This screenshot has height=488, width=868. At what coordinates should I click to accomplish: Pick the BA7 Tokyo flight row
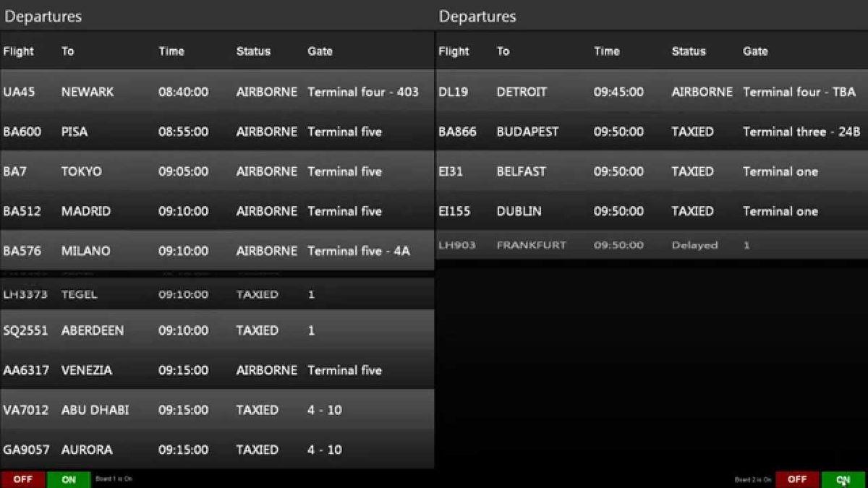pyautogui.click(x=217, y=171)
